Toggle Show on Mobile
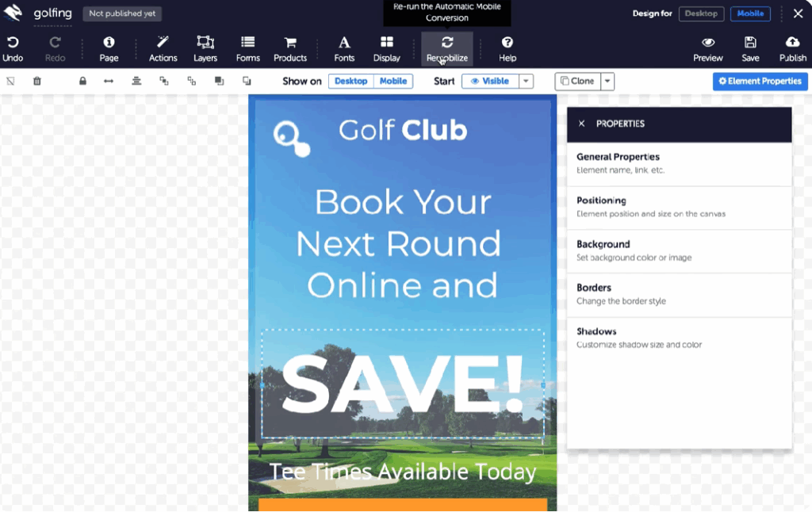Screen dimensions: 812x512 click(393, 81)
